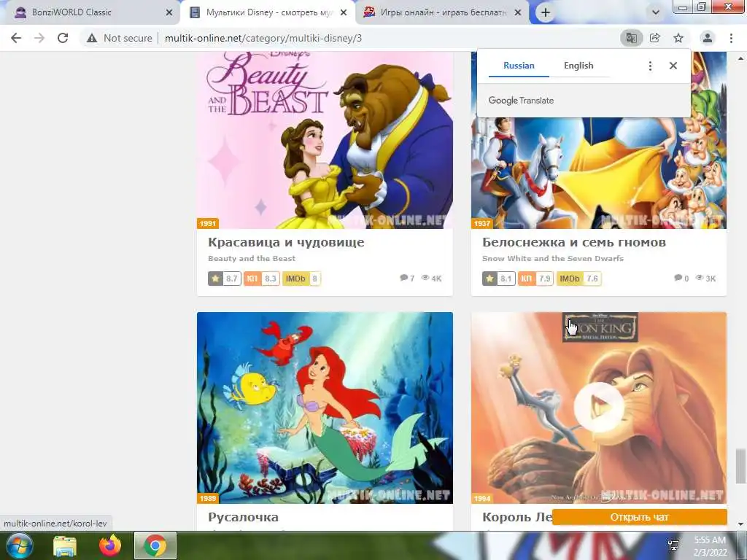Click the views eye icon showing 4K

[425, 278]
